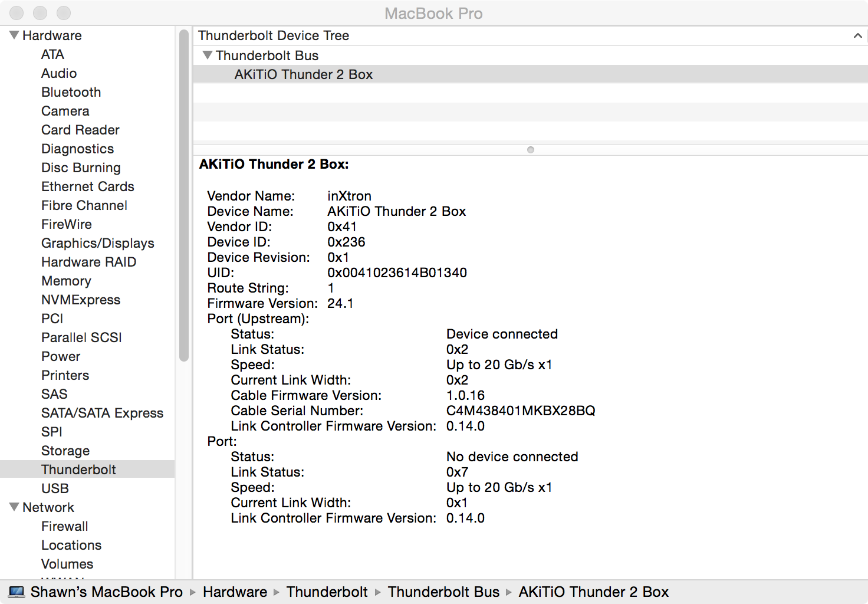This screenshot has width=868, height=604.
Task: Open Firewall under Network
Action: click(x=65, y=526)
